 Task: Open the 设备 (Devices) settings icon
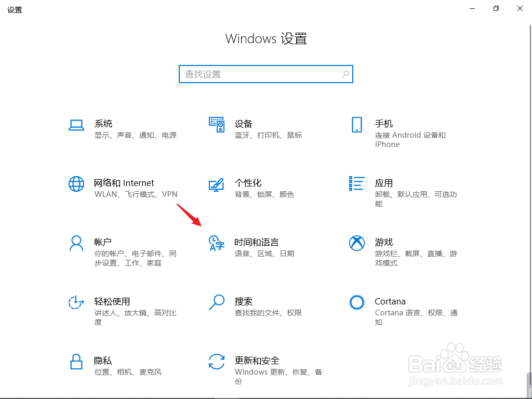pos(216,125)
